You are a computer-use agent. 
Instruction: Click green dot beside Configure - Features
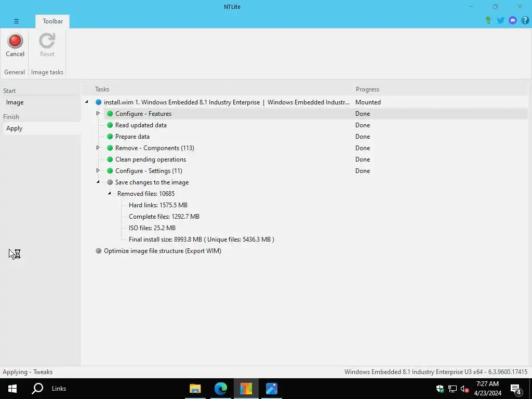110,114
